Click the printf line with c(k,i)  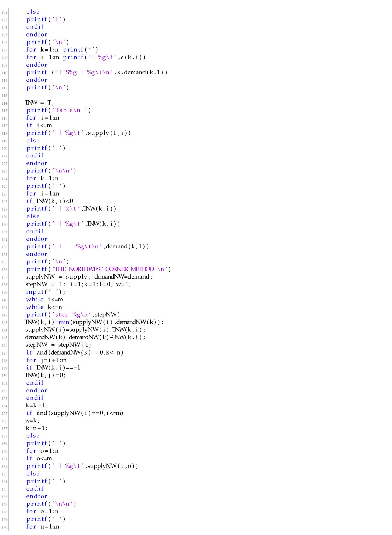click(86, 57)
